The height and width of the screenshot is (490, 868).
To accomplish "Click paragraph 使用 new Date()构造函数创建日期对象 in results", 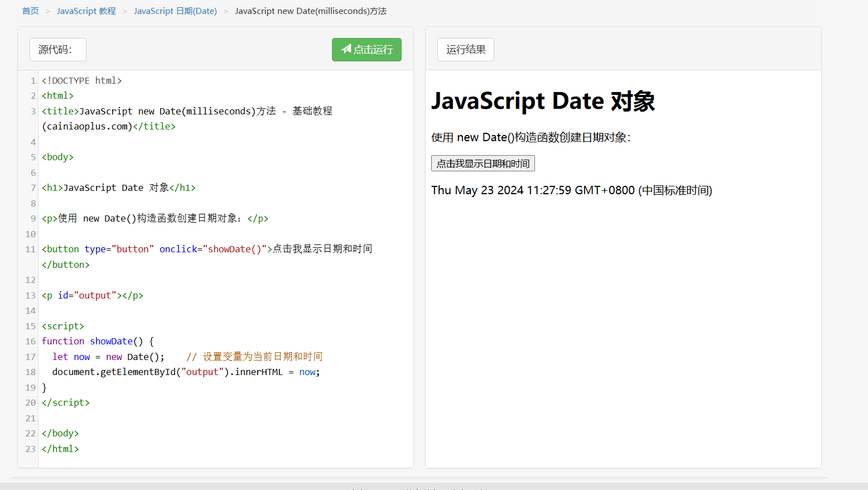I will (x=531, y=137).
